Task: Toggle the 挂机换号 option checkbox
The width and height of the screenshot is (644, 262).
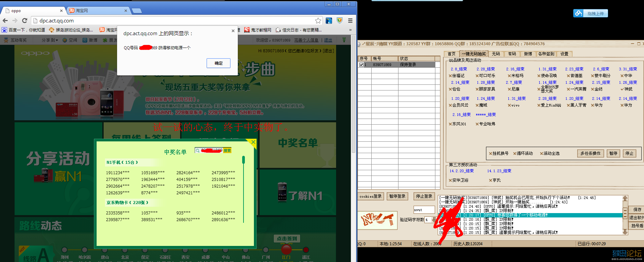Action: (x=491, y=153)
